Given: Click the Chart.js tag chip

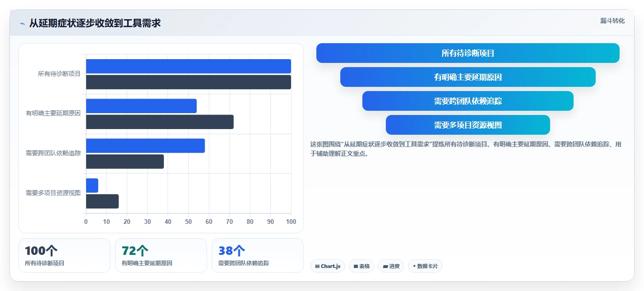Looking at the screenshot, I should tap(328, 266).
